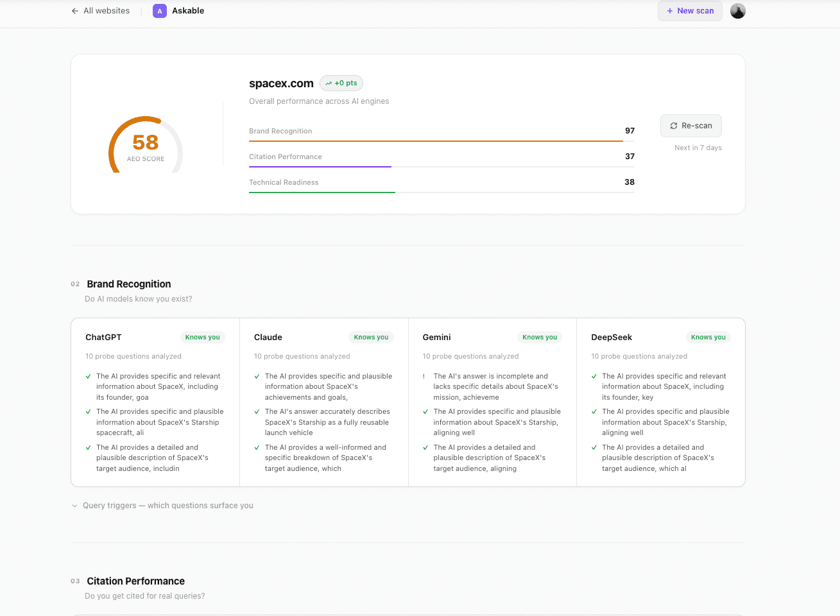Click ChatGPT's 10 probe questions analyzed
Viewport: 840px width, 616px height.
pyautogui.click(x=133, y=356)
